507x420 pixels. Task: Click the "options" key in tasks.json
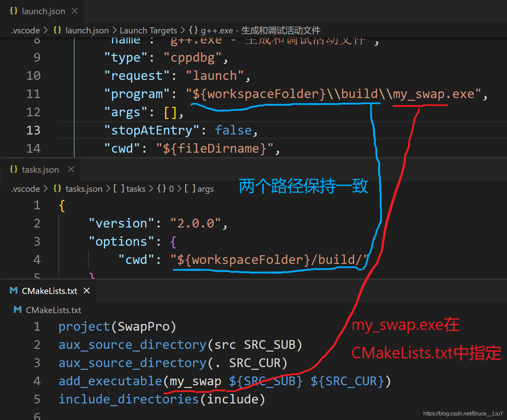121,242
